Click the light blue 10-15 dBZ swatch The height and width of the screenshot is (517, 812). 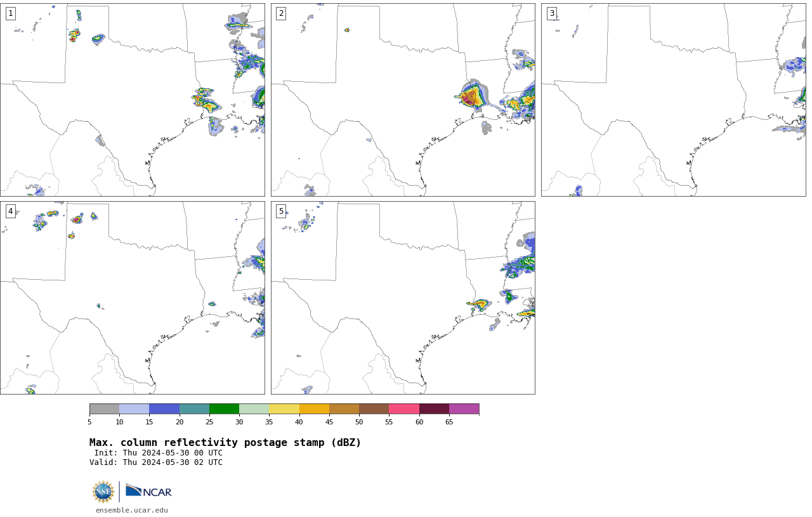click(x=134, y=409)
